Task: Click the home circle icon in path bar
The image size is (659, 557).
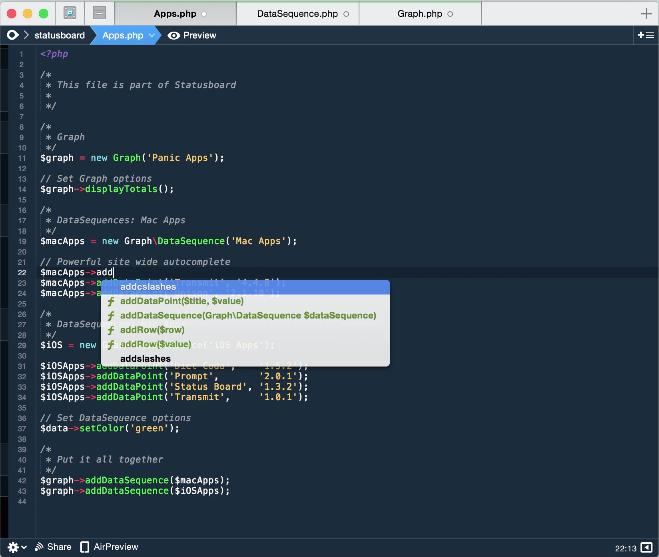Action: 13,35
